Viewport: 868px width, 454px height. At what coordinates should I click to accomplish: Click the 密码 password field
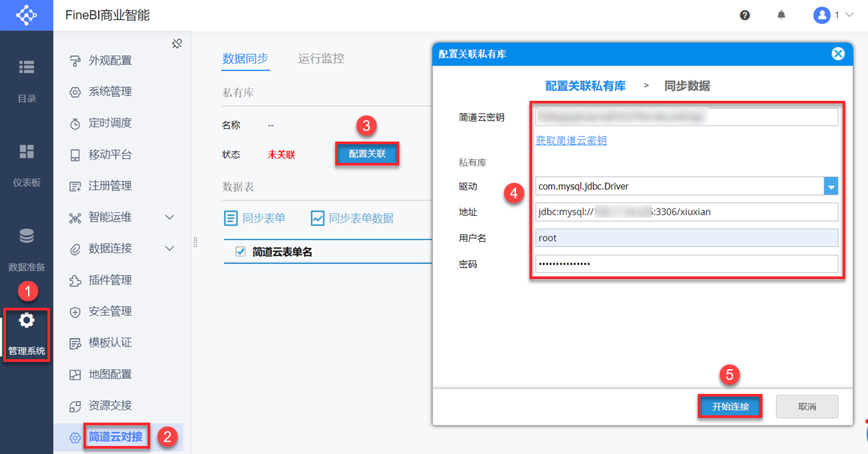pos(686,264)
